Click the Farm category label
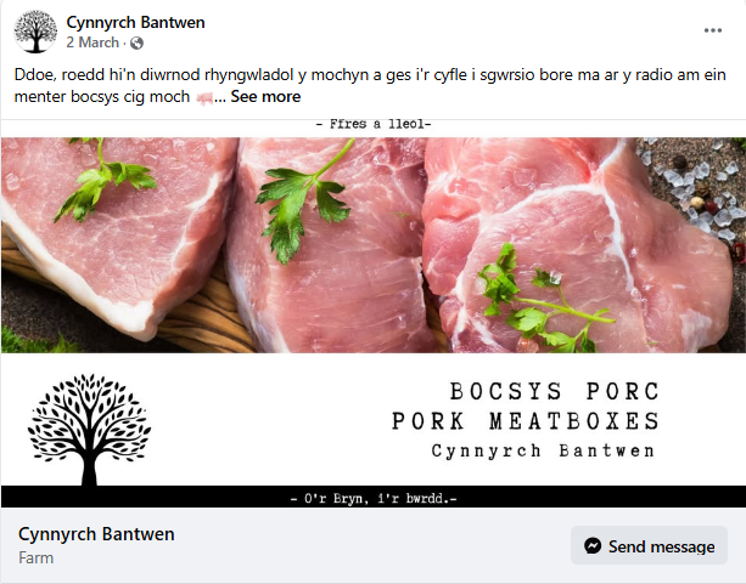Viewport: 746px width, 584px height. pyautogui.click(x=36, y=558)
